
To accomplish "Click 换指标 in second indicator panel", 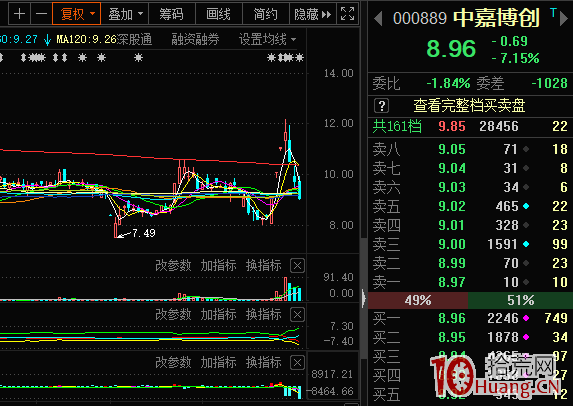I will pyautogui.click(x=263, y=314).
